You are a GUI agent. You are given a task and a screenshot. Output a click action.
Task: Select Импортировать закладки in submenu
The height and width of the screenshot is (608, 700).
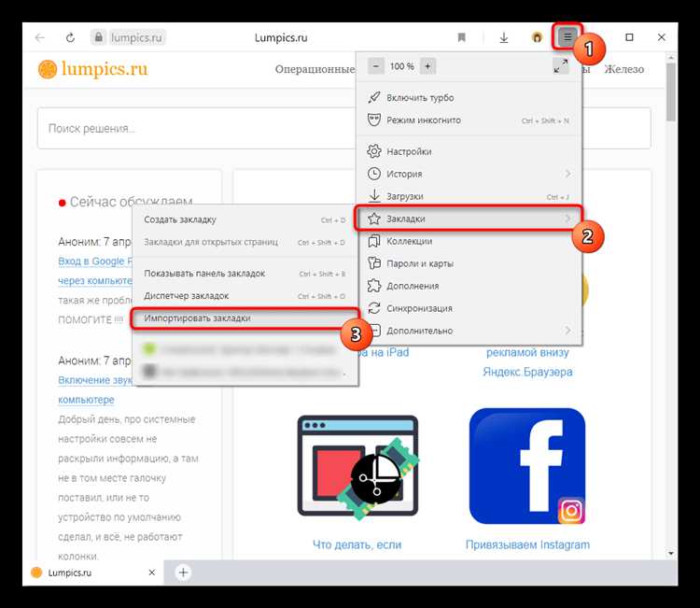tap(245, 318)
